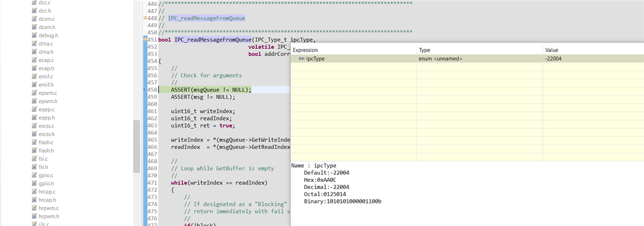
Task: Click the arrow marker at line 448
Action: (145, 18)
